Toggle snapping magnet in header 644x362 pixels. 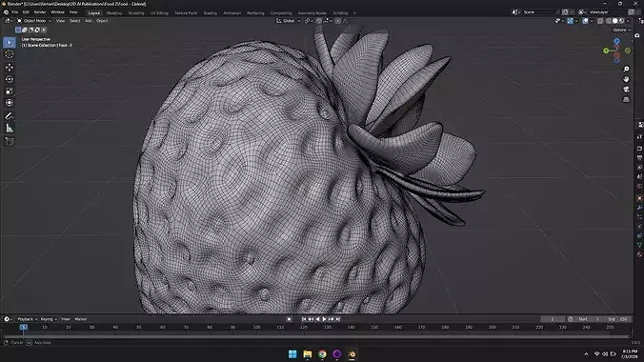[319, 21]
